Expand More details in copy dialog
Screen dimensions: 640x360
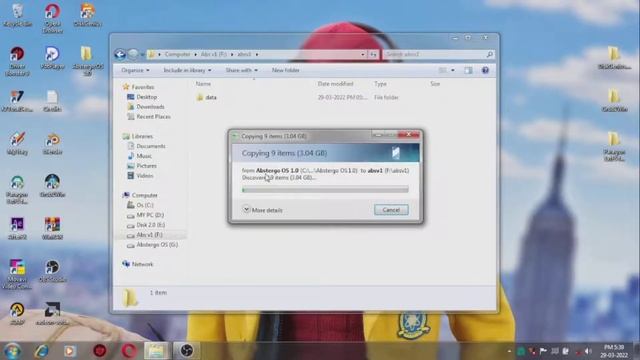click(x=262, y=210)
